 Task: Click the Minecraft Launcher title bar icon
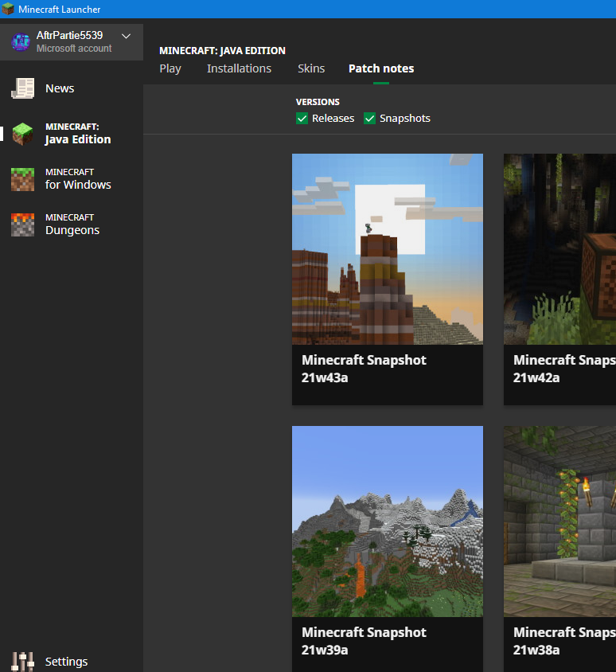click(8, 9)
